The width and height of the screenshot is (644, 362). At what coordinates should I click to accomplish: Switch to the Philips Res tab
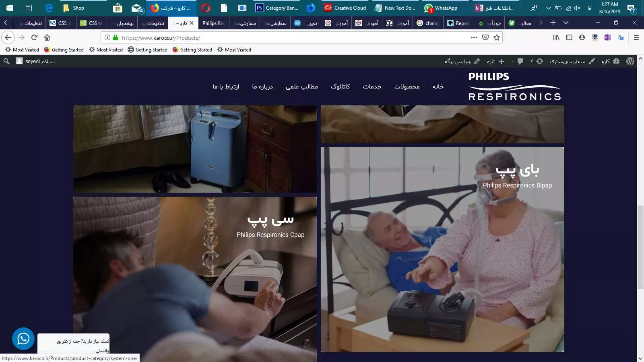pos(213,23)
